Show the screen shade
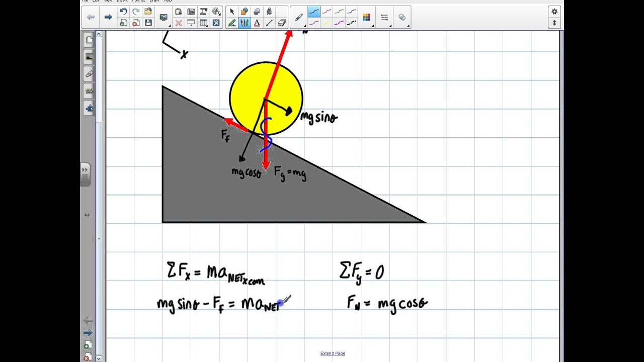Image resolution: width=644 pixels, height=362 pixels. pyautogui.click(x=191, y=23)
